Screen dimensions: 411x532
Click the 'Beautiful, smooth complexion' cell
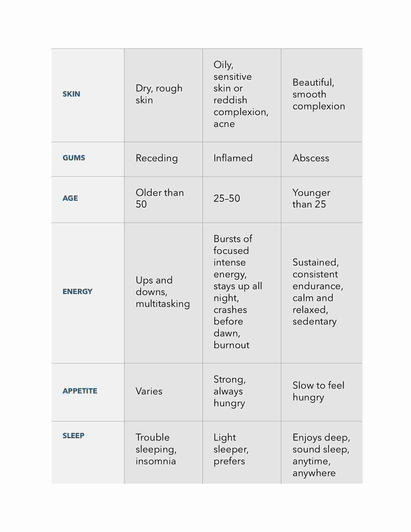tap(322, 95)
